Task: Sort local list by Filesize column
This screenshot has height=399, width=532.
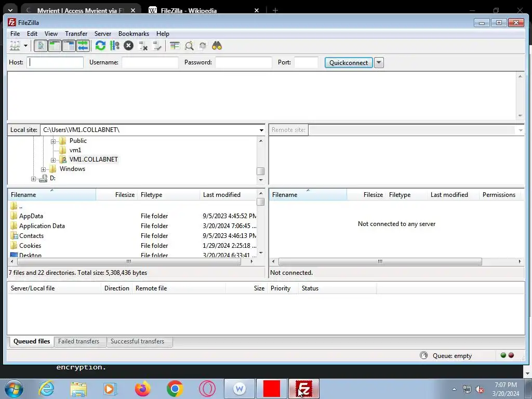Action: [117, 195]
